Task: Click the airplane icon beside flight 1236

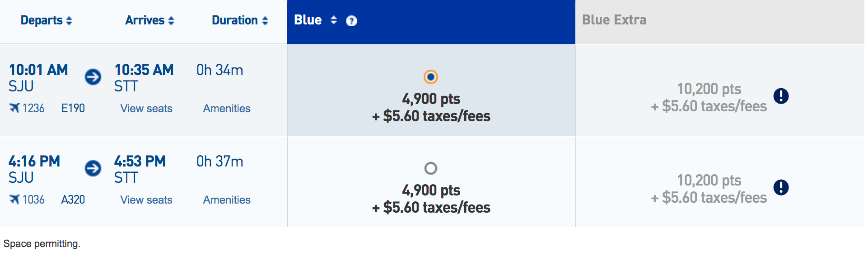Action: (x=14, y=108)
